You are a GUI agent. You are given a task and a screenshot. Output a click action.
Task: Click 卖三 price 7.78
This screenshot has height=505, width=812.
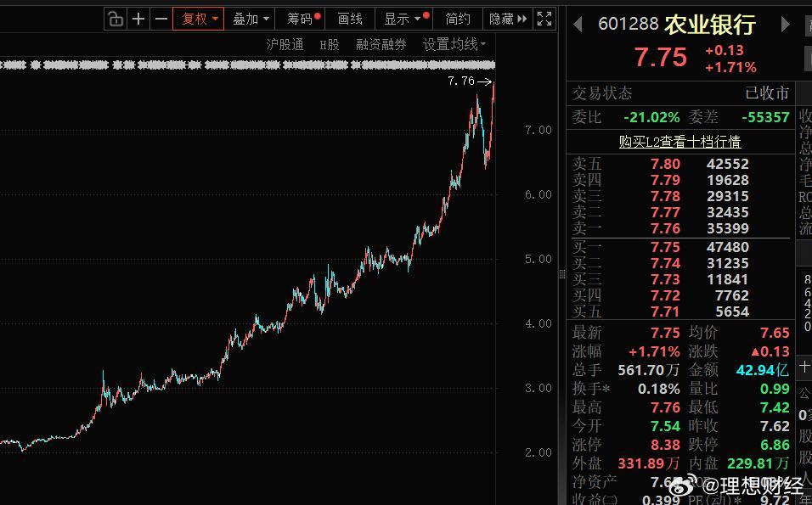tap(665, 196)
